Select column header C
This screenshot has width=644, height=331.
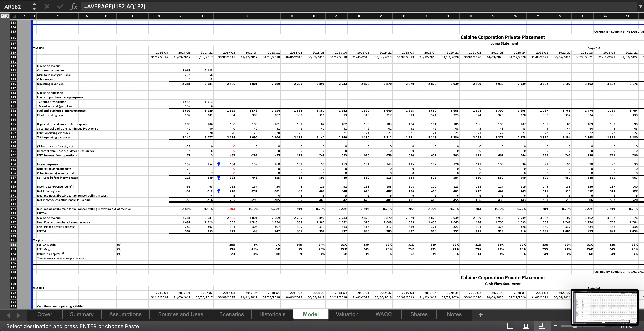[x=57, y=17]
